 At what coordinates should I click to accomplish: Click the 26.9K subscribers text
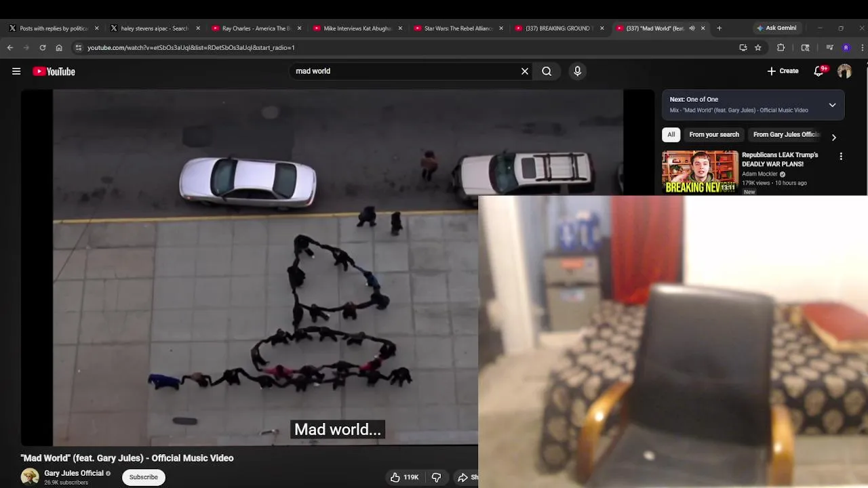(x=66, y=483)
